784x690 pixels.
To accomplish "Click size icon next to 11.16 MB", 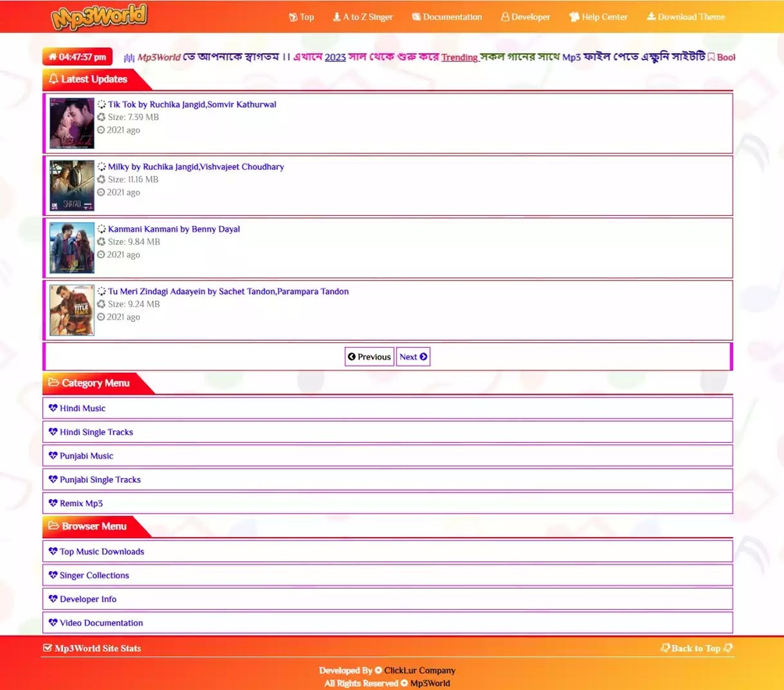I will [x=101, y=180].
